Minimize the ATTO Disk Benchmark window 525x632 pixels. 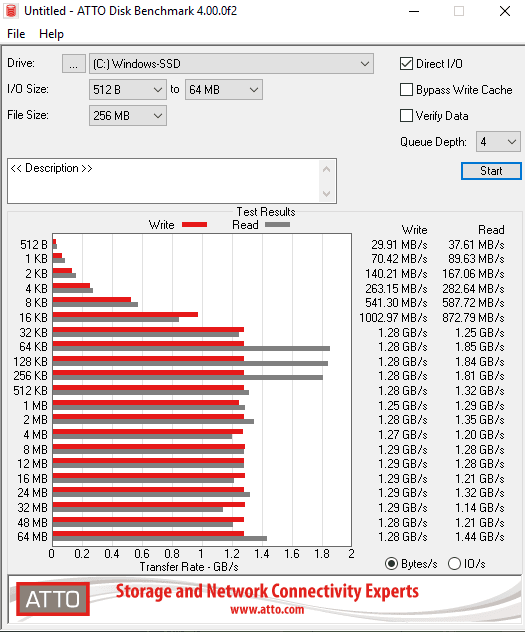[x=414, y=11]
